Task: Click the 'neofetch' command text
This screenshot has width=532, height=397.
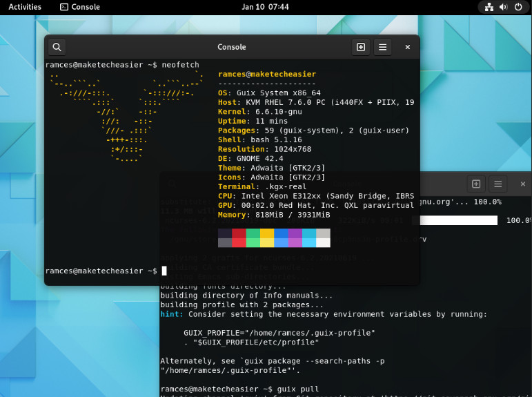Action: (181, 64)
